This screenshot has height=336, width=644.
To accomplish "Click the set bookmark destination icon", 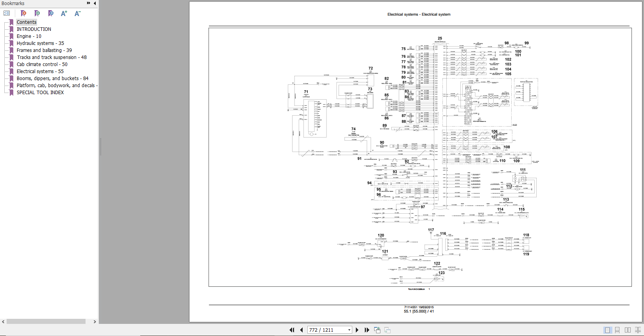I will tap(51, 13).
